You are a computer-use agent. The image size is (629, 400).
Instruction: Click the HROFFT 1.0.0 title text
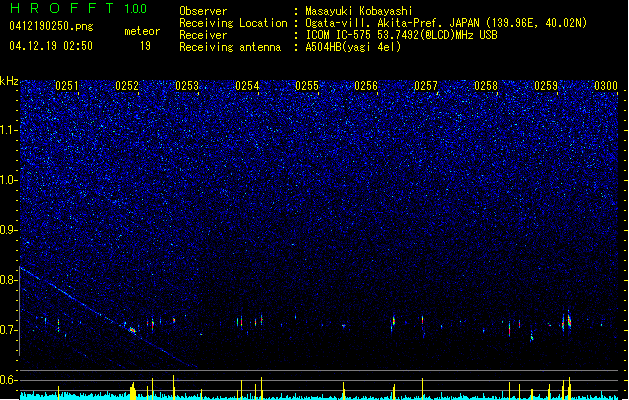click(x=78, y=8)
